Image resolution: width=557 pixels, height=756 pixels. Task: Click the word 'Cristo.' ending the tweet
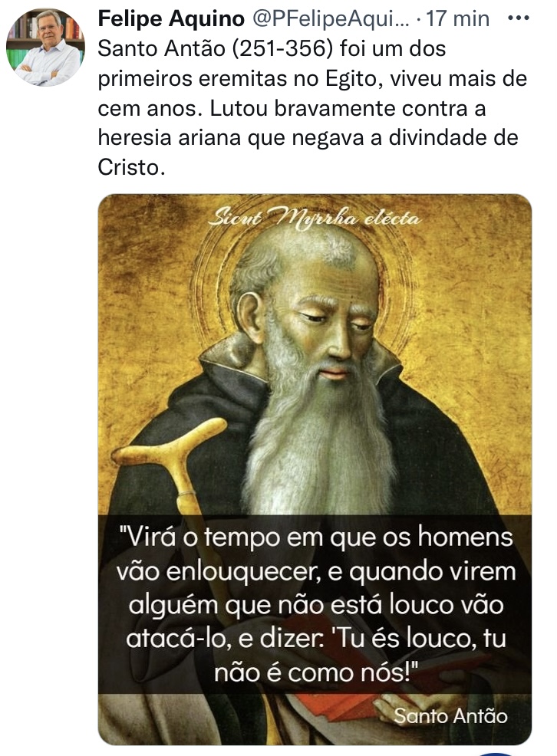click(132, 168)
